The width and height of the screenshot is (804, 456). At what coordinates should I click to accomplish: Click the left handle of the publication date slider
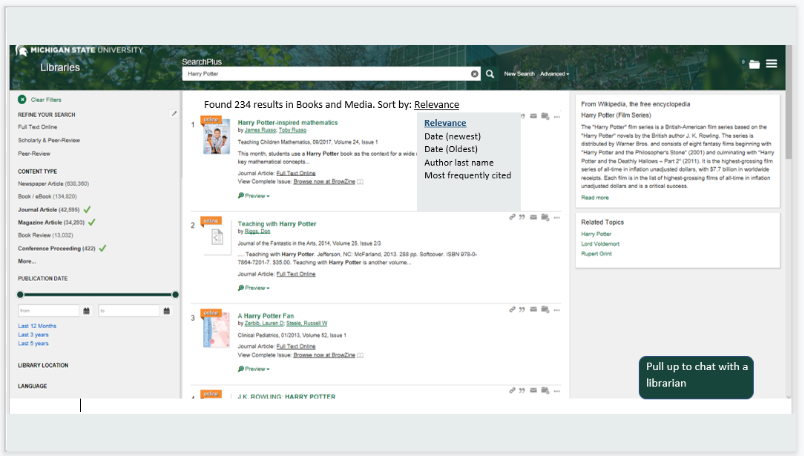pos(20,294)
